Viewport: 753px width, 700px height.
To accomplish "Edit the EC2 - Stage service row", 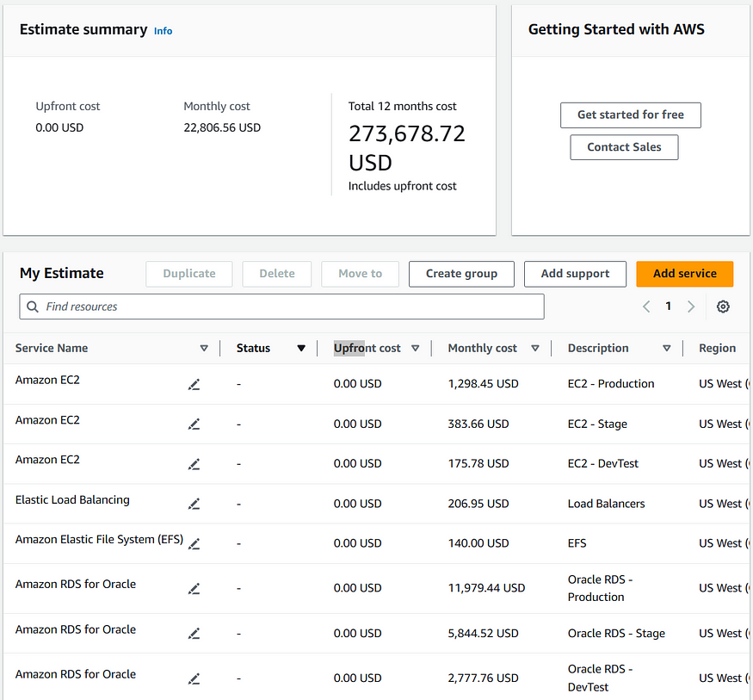I will click(x=194, y=424).
